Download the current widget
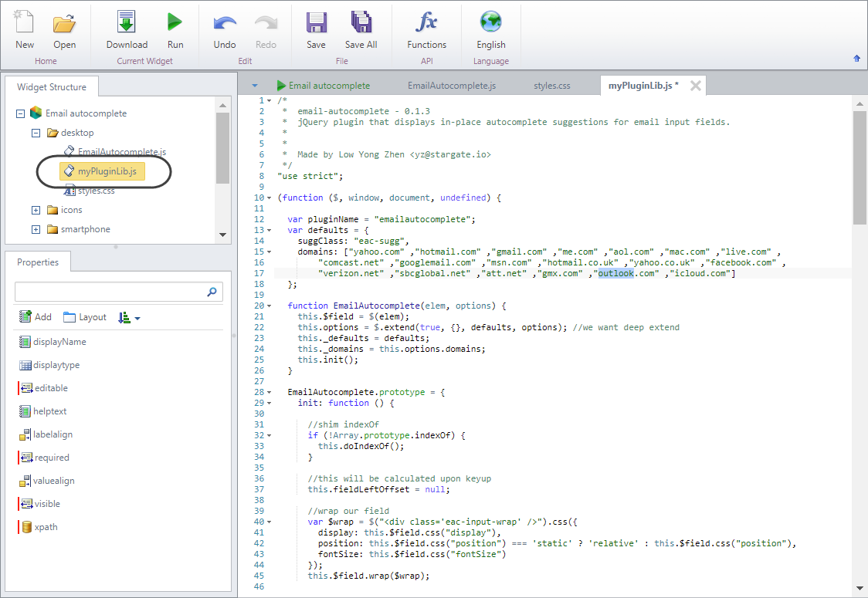 pyautogui.click(x=126, y=22)
